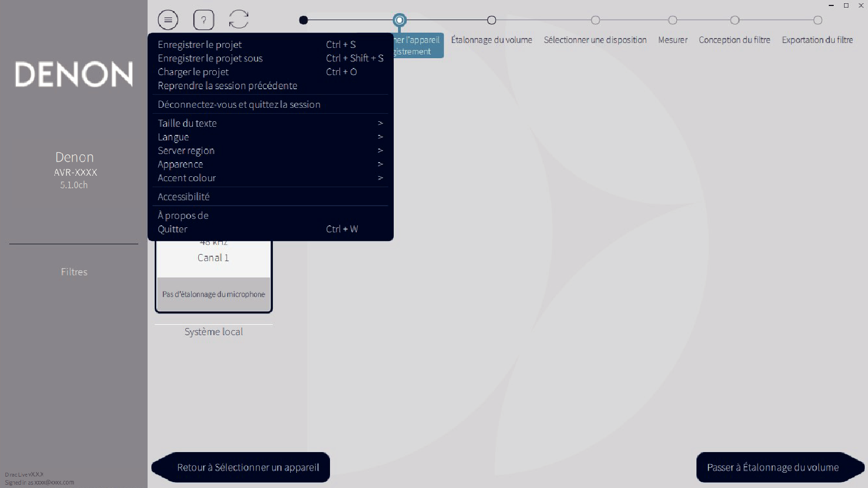Image resolution: width=868 pixels, height=488 pixels.
Task: Click the hamburger menu icon
Action: pyautogui.click(x=168, y=20)
